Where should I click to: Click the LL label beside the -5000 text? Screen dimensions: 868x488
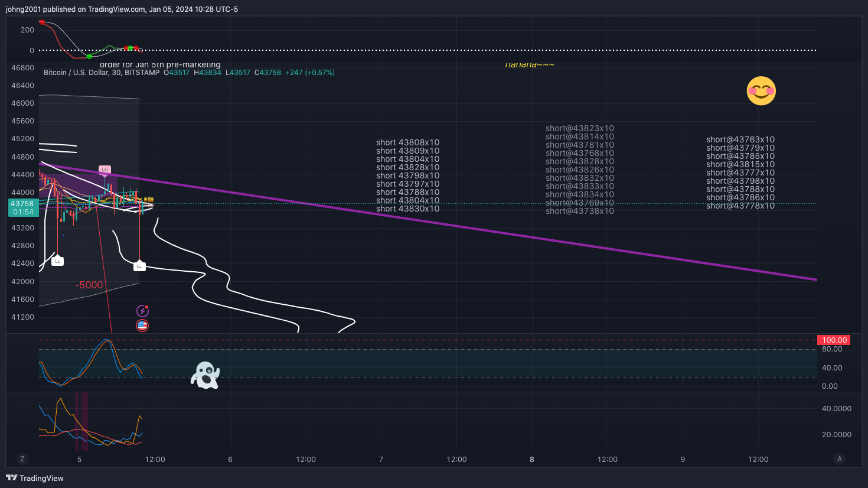click(57, 261)
